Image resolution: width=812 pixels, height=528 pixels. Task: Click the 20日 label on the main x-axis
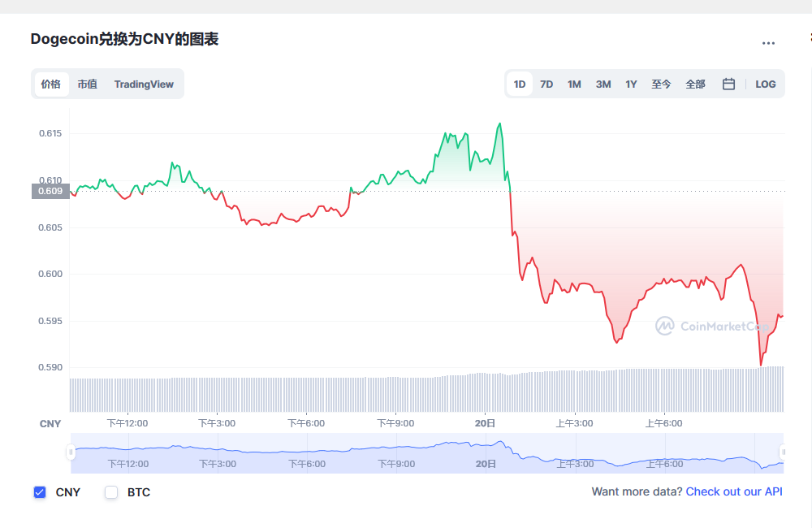pyautogui.click(x=485, y=423)
